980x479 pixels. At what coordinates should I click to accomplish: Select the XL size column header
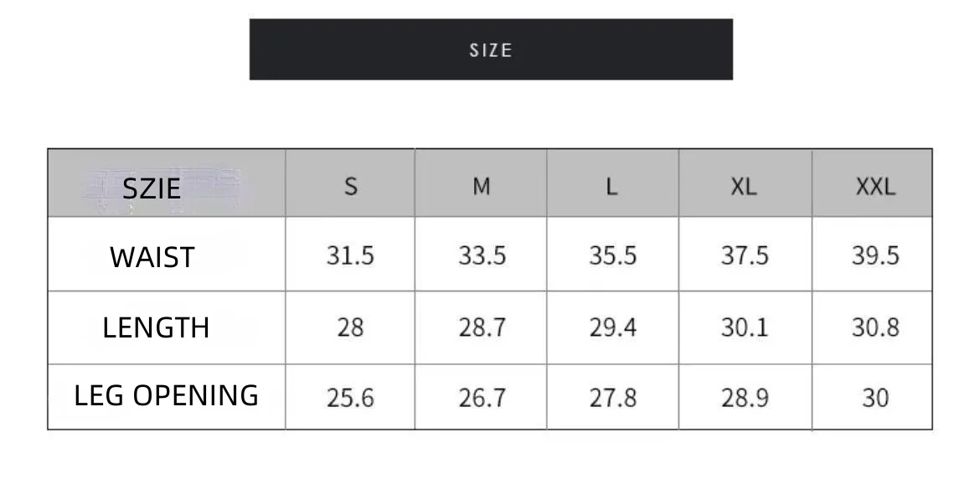click(744, 186)
